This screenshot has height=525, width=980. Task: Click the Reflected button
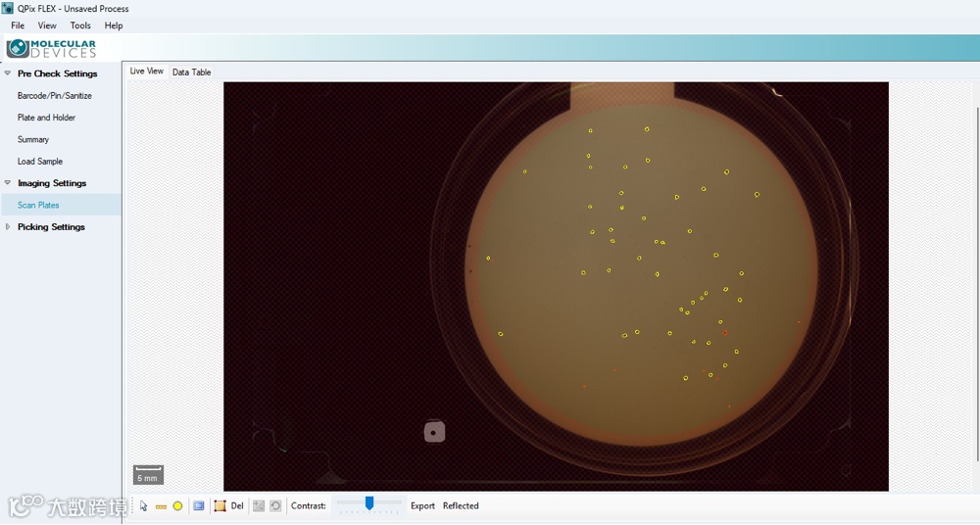click(x=461, y=505)
